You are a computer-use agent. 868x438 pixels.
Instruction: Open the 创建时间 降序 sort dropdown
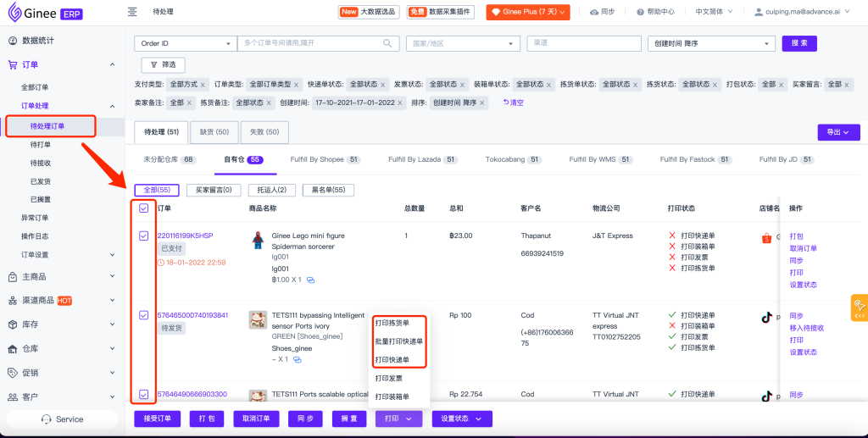(711, 43)
